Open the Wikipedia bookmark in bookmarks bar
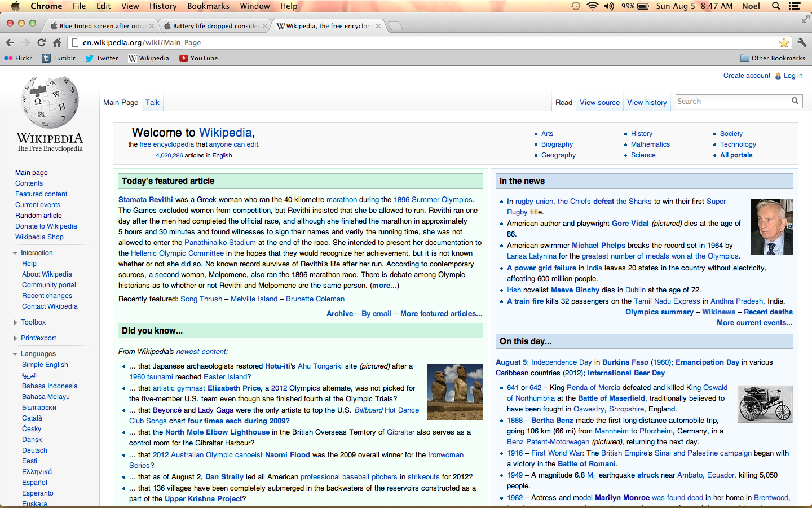812x508 pixels. click(x=149, y=58)
